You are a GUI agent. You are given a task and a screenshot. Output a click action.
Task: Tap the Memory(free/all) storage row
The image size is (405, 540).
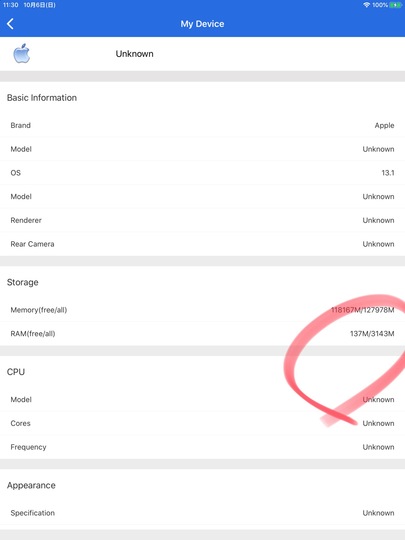[x=202, y=310]
